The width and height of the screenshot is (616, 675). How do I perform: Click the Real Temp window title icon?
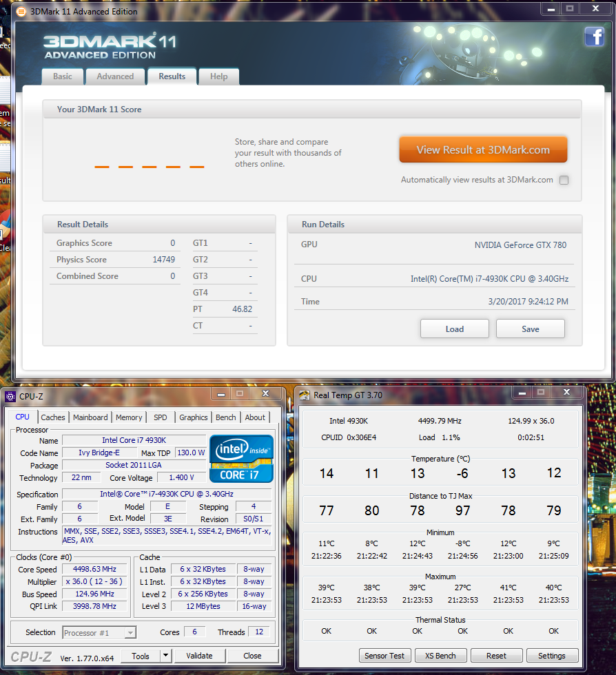pos(304,395)
